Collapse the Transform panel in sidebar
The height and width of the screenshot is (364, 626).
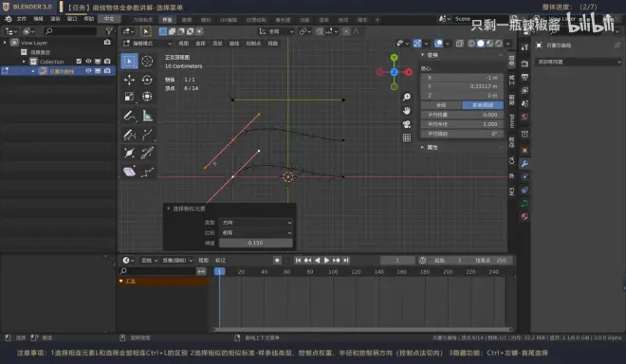tap(423, 55)
